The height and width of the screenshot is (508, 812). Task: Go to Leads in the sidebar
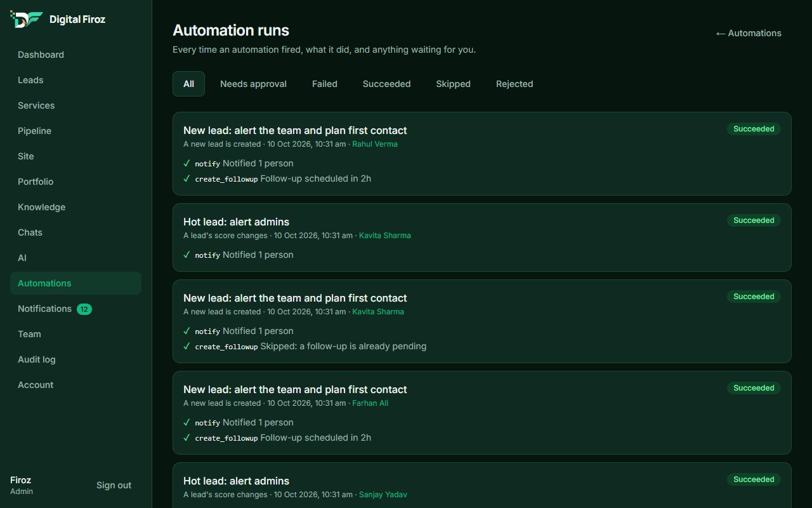[x=75, y=80]
